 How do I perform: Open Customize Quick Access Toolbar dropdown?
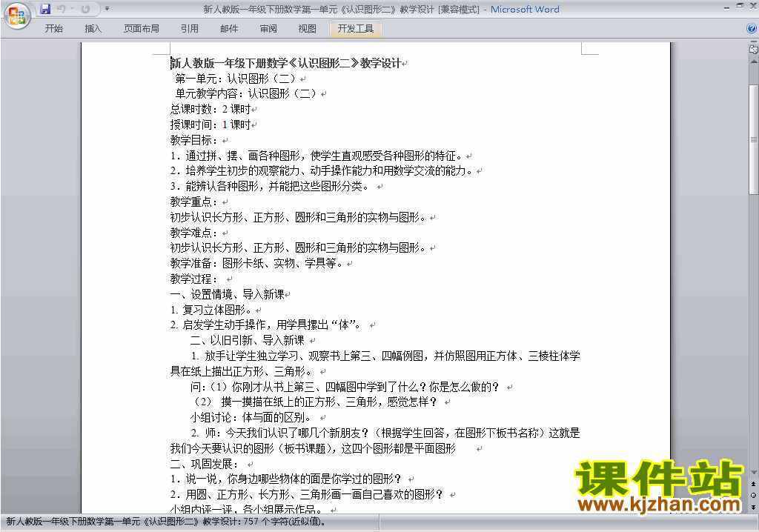(x=107, y=9)
